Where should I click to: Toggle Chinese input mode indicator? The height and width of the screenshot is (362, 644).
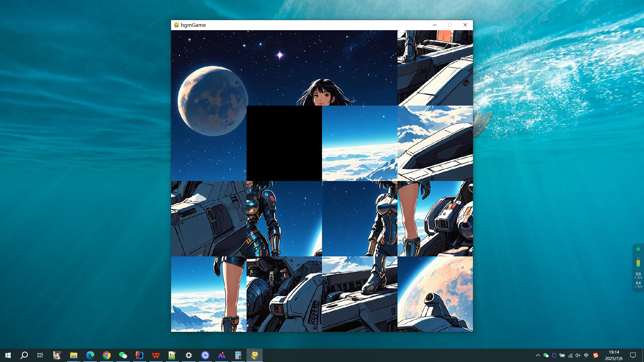point(586,355)
